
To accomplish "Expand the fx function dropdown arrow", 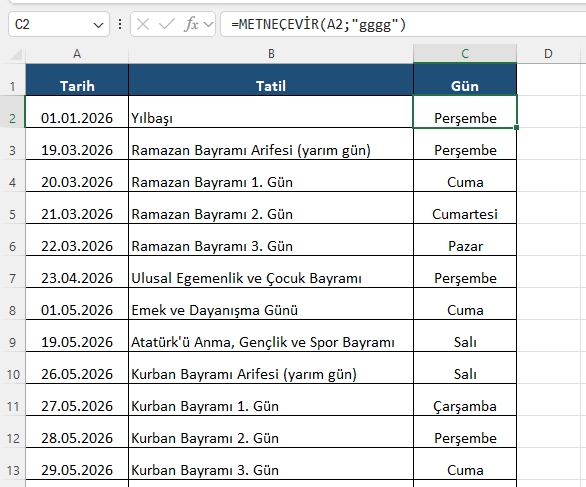I will 209,25.
